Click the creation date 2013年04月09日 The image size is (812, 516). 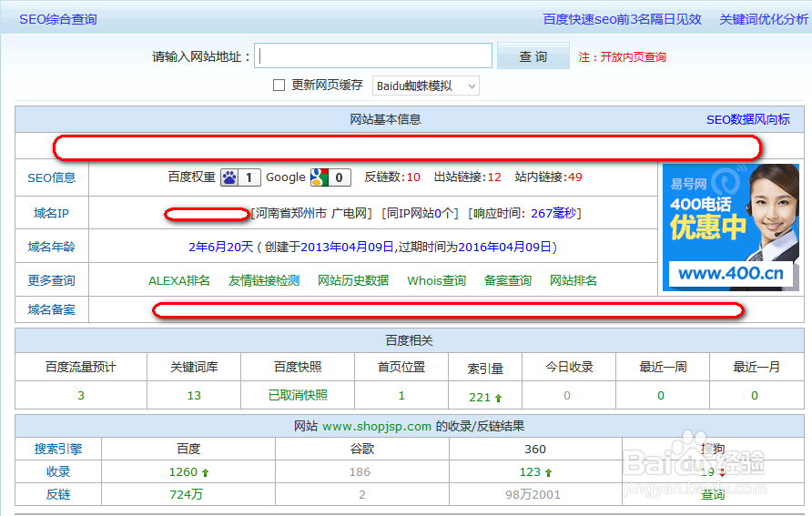tap(347, 247)
